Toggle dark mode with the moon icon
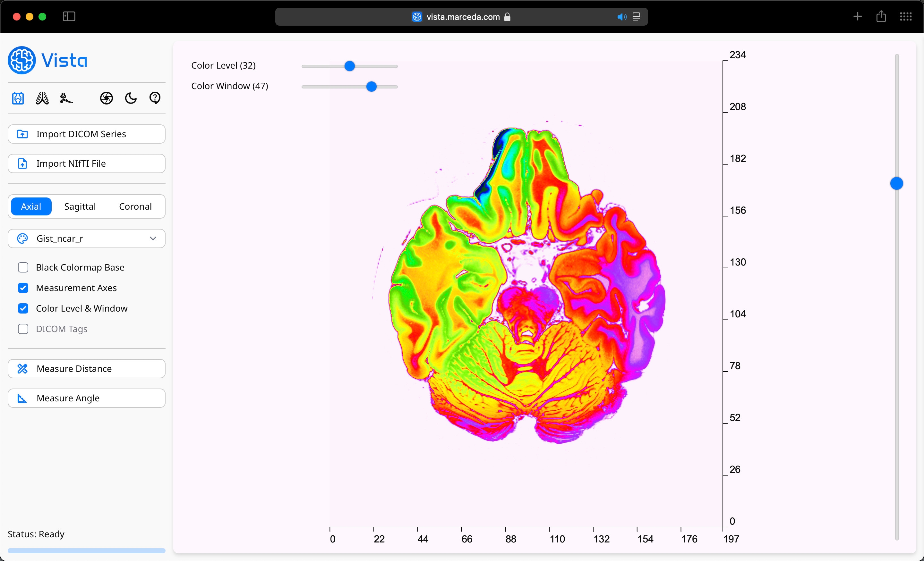Screen dimensions: 924x561 (131, 98)
